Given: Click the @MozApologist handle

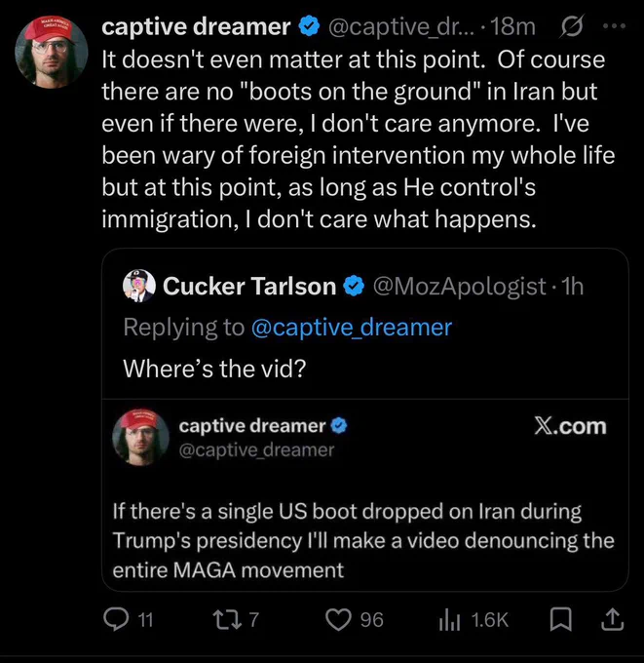Looking at the screenshot, I should (x=460, y=286).
